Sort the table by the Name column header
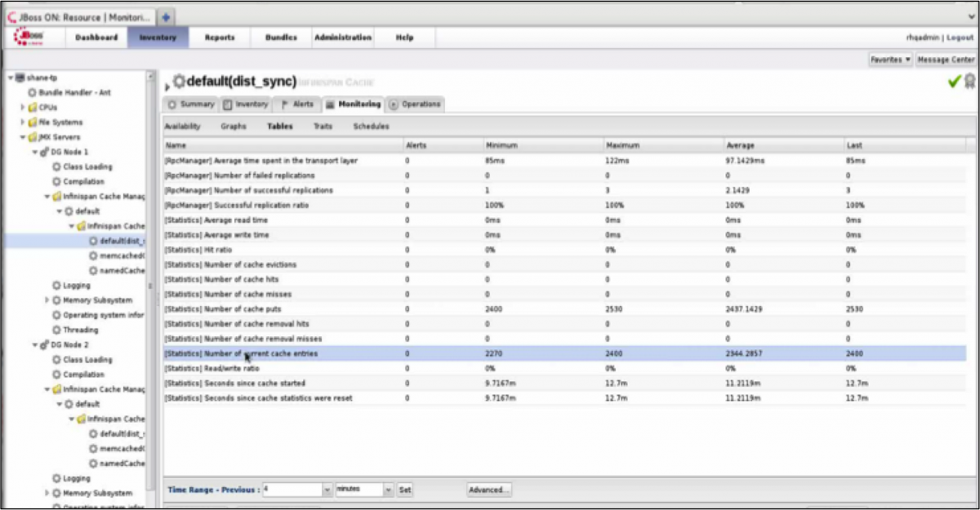The image size is (980, 510). (x=283, y=145)
